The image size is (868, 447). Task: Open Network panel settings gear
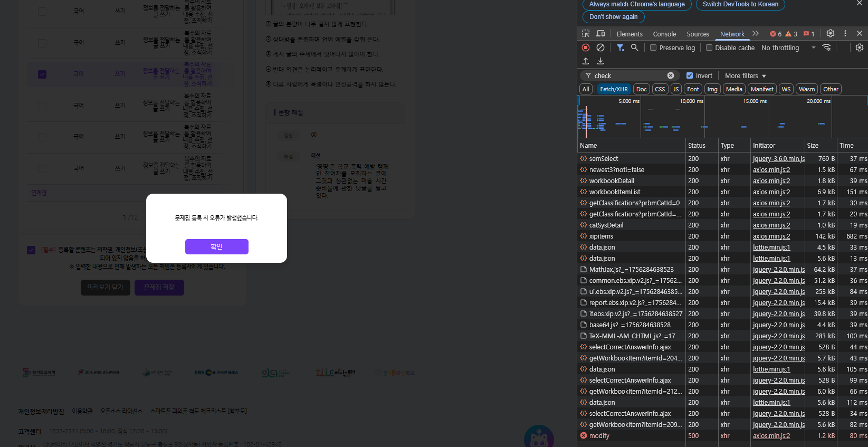pos(860,47)
